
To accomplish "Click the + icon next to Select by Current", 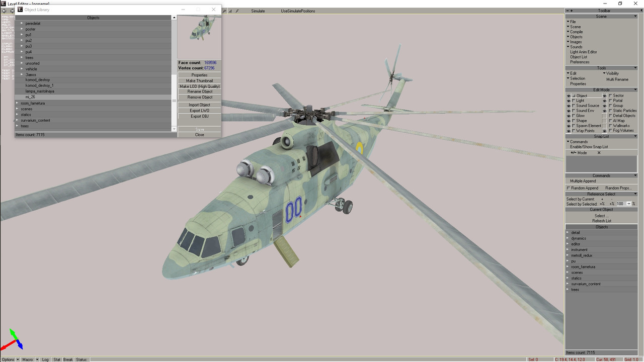I will coord(602,199).
